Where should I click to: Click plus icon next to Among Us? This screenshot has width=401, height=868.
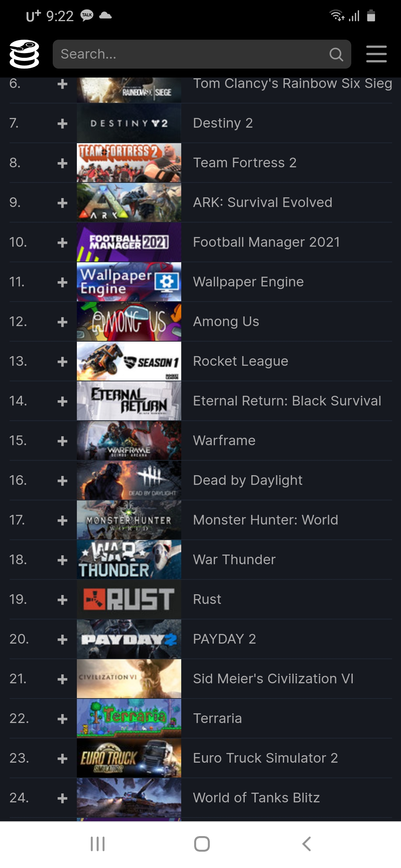(x=62, y=322)
